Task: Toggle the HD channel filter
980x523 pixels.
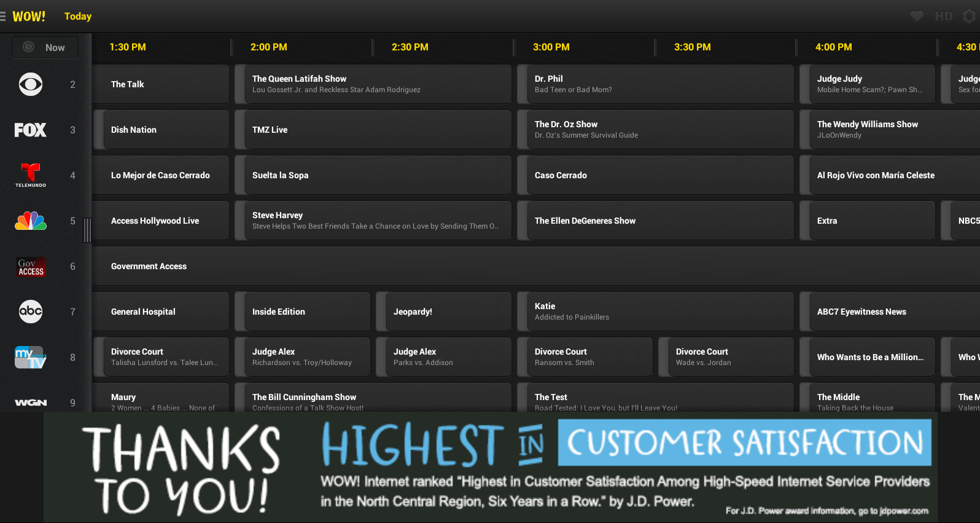Action: pyautogui.click(x=944, y=16)
